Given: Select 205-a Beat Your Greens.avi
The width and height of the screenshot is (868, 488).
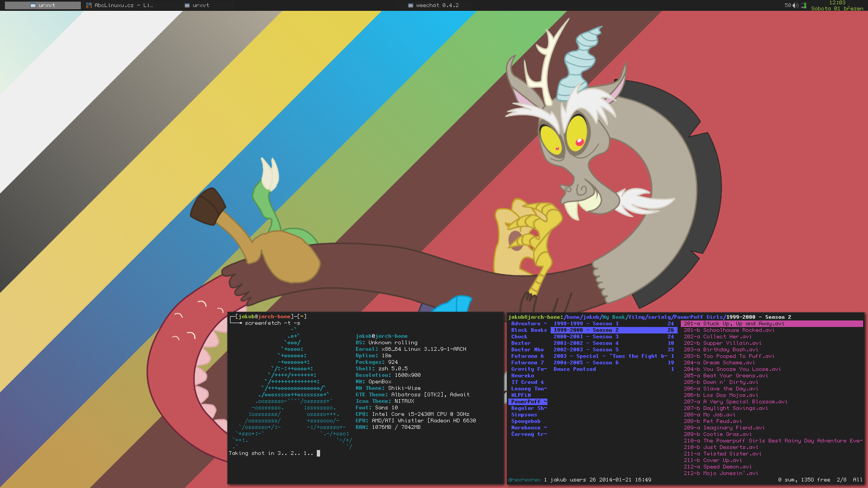Looking at the screenshot, I should point(725,376).
